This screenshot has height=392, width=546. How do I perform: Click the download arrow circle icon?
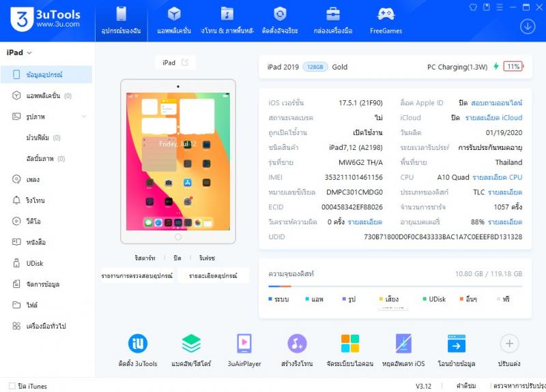(527, 26)
